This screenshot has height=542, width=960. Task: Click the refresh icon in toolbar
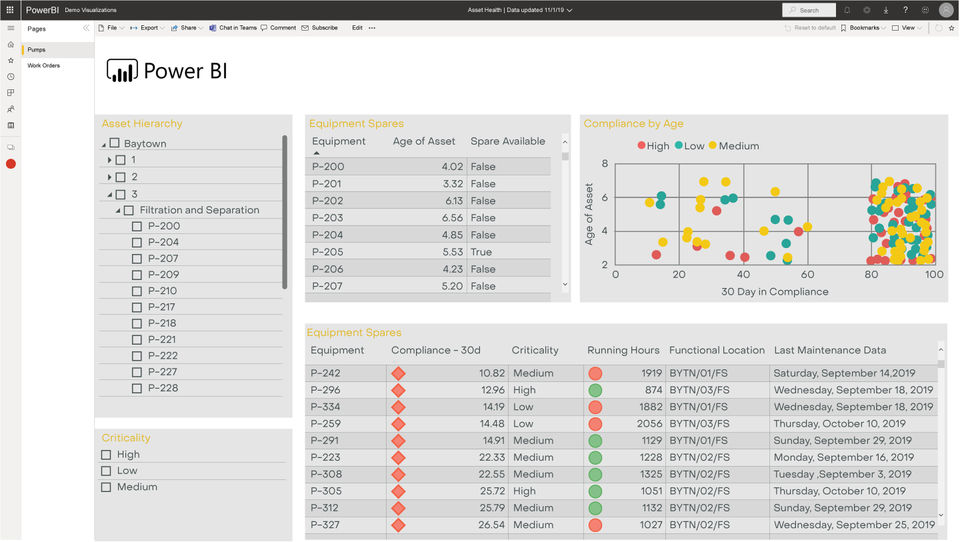(939, 28)
